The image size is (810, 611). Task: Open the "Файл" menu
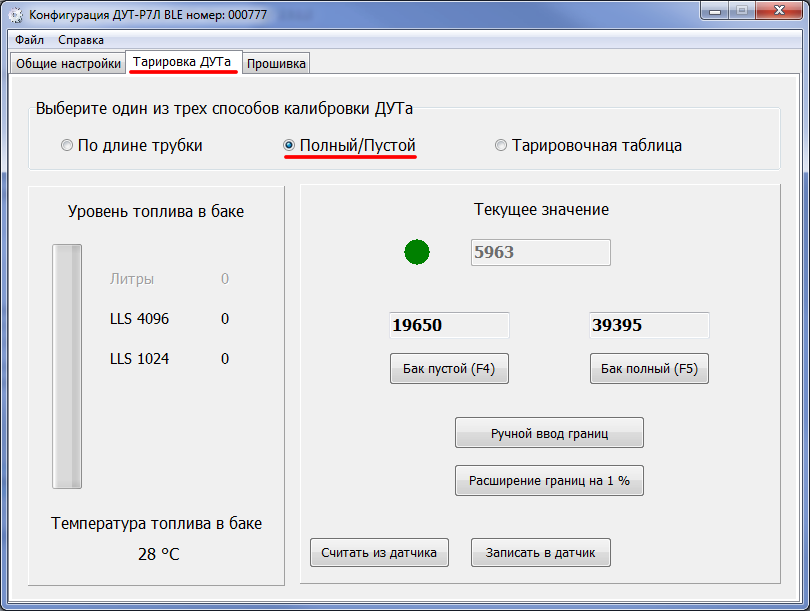(x=29, y=40)
